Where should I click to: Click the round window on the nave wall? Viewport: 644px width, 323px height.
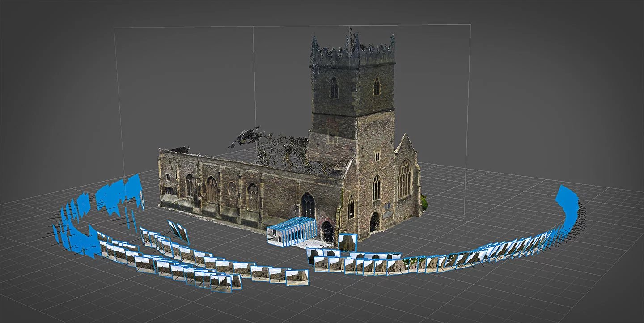(232, 188)
